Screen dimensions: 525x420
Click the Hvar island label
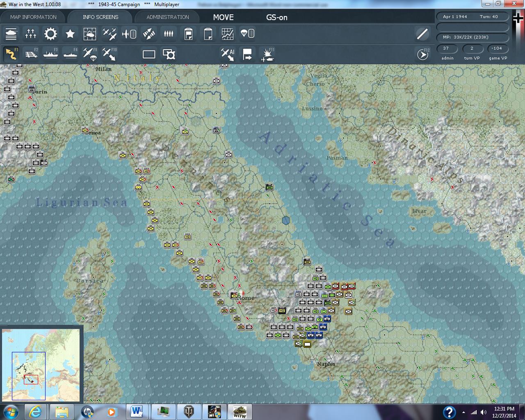[x=419, y=211]
